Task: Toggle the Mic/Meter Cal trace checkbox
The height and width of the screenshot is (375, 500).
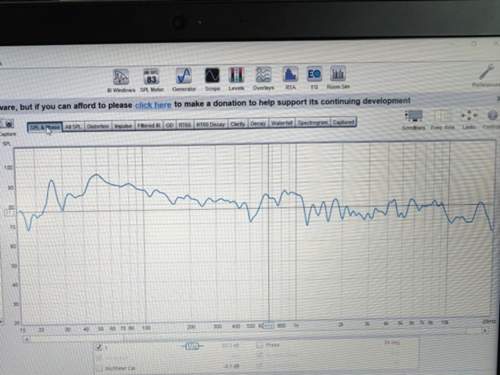Action: 99,369
